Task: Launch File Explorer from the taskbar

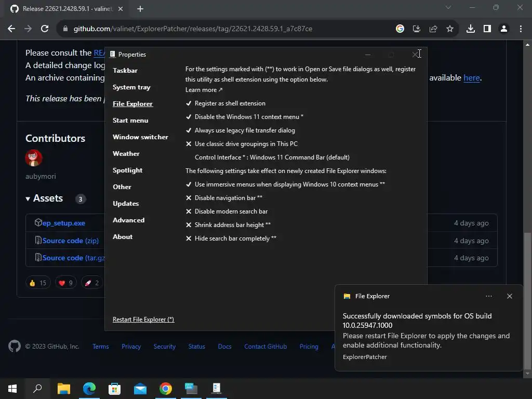Action: point(63,389)
